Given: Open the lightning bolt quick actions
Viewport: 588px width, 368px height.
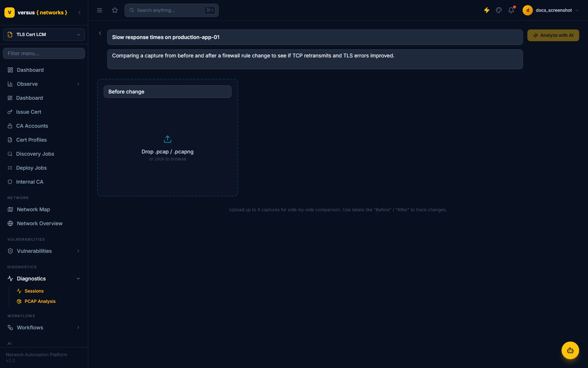Looking at the screenshot, I should pos(487,10).
